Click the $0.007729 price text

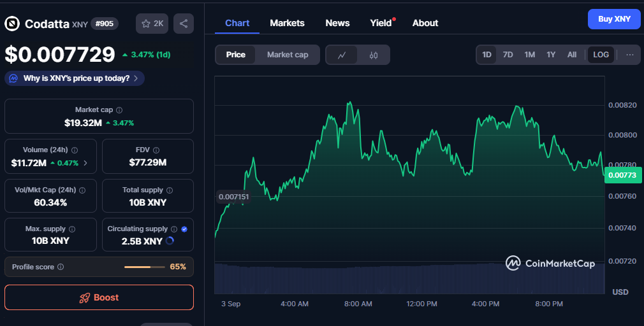(60, 55)
